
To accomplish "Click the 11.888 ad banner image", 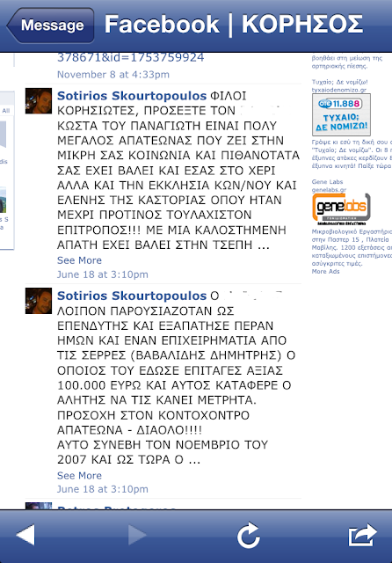I will [341, 115].
